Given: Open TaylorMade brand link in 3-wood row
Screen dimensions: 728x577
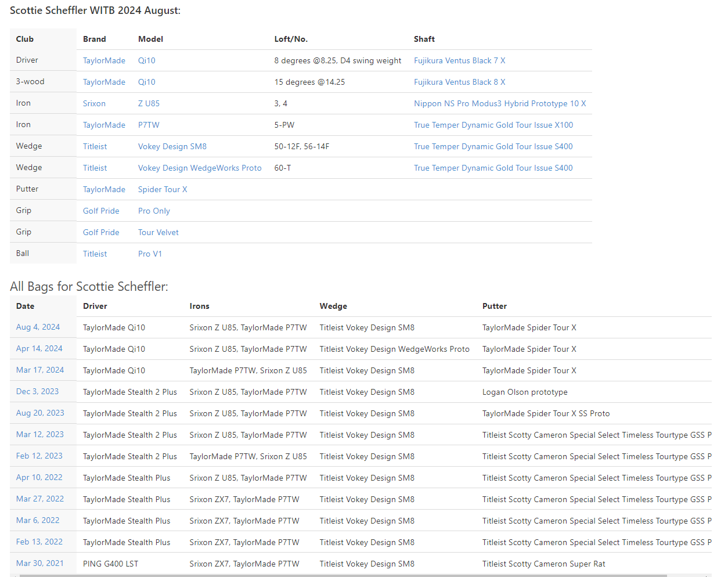Looking at the screenshot, I should pos(104,82).
